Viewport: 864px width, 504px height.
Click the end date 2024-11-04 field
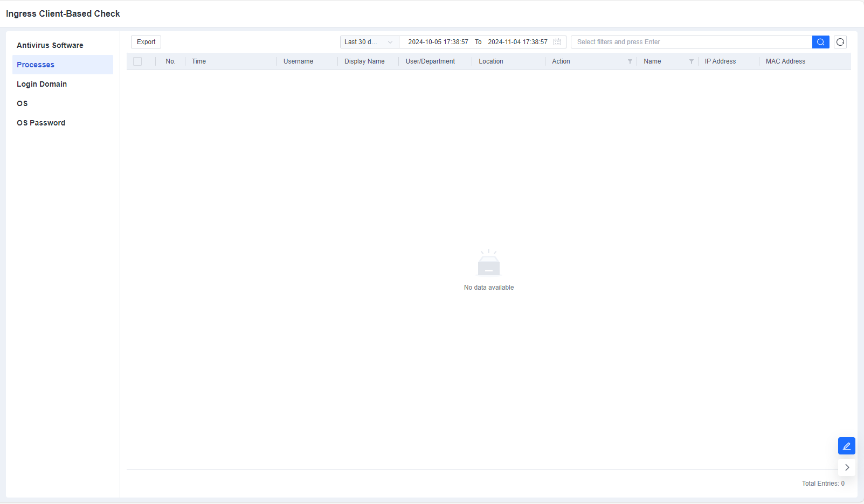517,42
